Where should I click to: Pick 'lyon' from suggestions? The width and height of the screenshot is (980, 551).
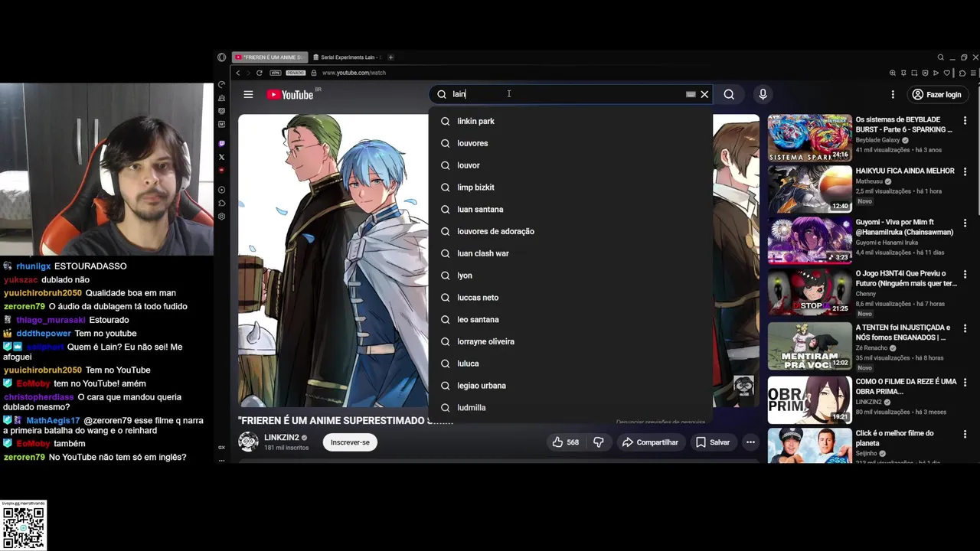[570, 275]
